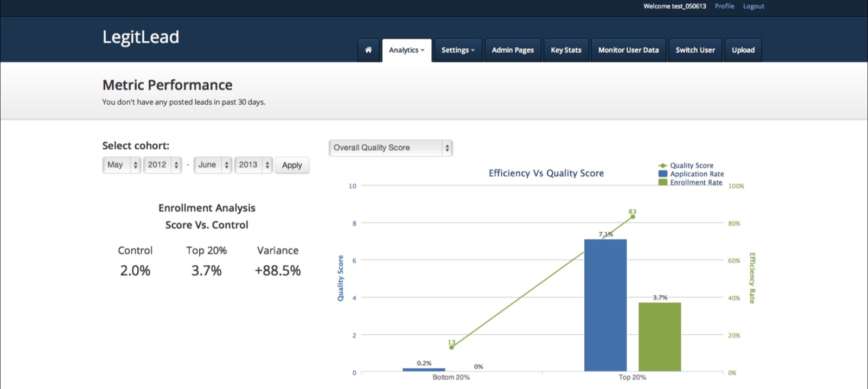Click the Bottom 20% axis label
The image size is (868, 389).
click(x=451, y=377)
